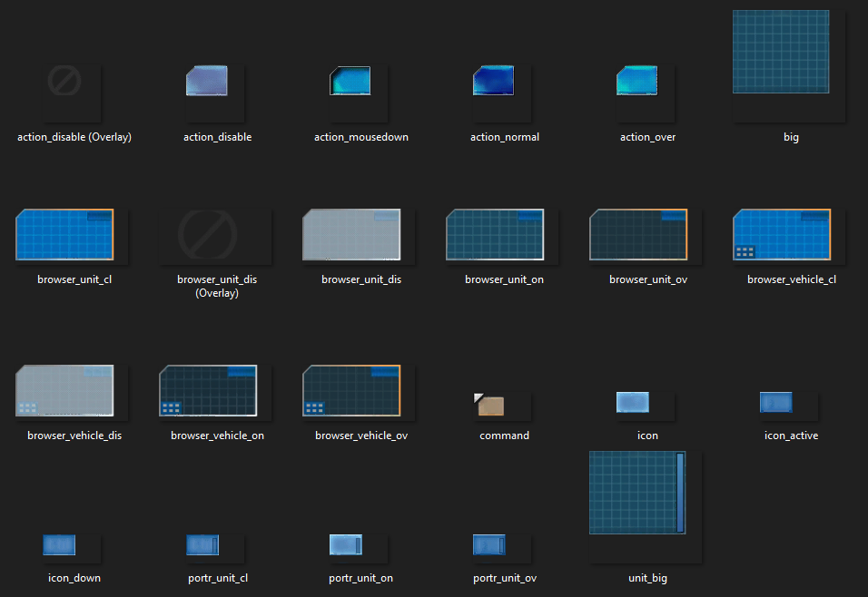Select the browser_vehicle_dis image
Viewport: 868px width, 597px height.
64,390
